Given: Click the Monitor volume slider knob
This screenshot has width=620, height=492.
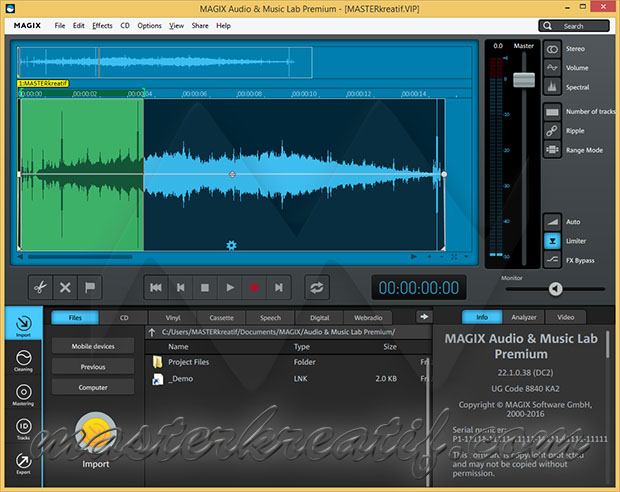Looking at the screenshot, I should (555, 289).
